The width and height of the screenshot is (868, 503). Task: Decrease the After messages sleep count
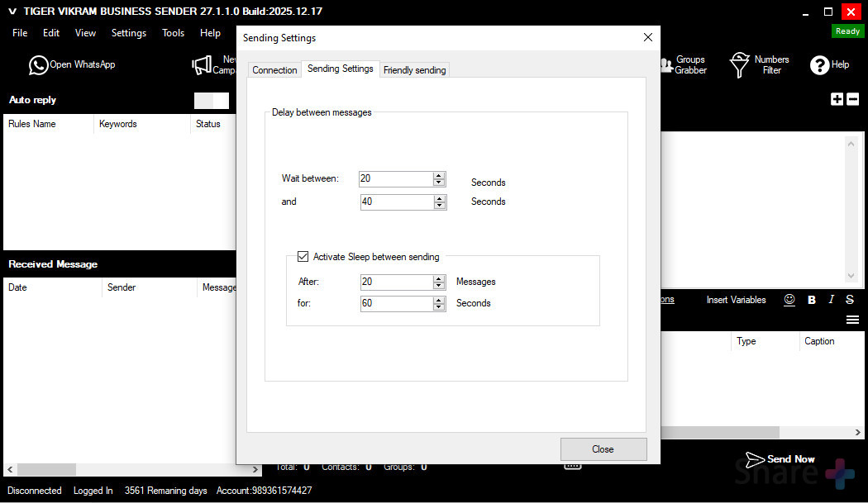tap(439, 286)
